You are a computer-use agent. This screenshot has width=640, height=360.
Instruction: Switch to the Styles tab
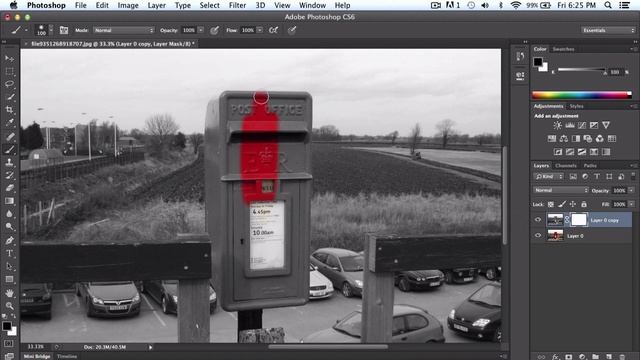[577, 106]
